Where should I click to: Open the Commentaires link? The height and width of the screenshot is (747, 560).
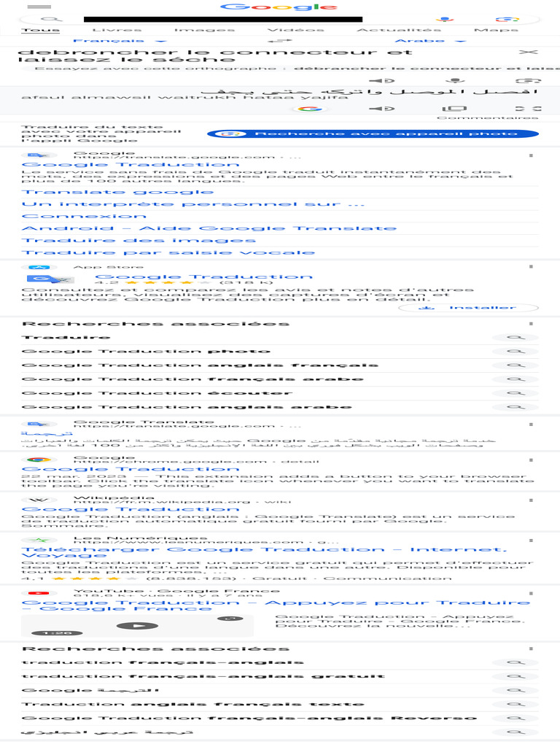pos(487,117)
